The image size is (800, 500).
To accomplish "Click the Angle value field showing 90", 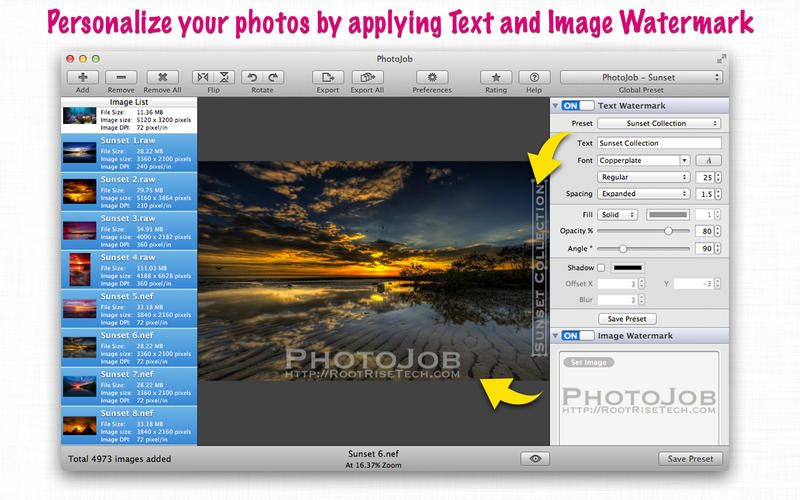I will (x=705, y=248).
